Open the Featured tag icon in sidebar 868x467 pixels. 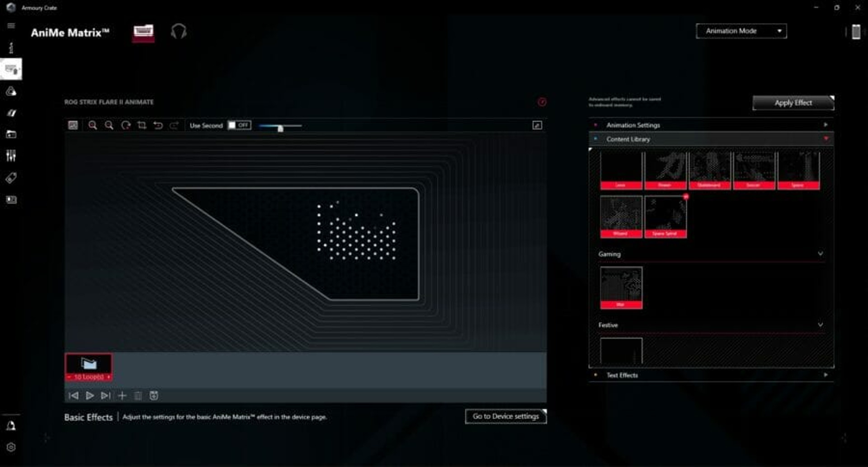coord(11,178)
